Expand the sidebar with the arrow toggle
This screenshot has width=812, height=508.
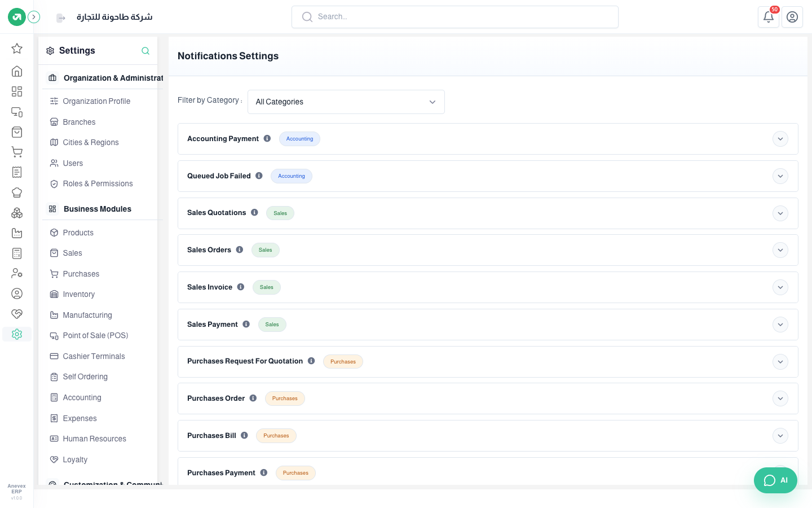[x=34, y=17]
